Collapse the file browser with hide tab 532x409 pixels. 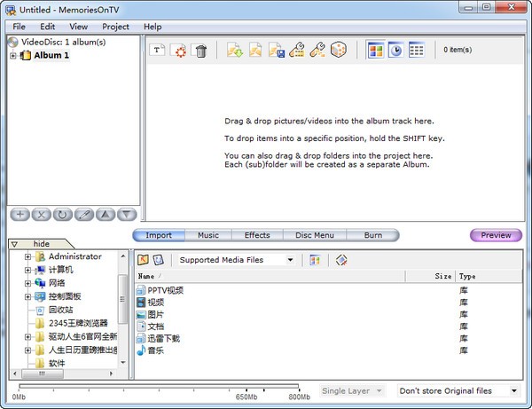(40, 243)
